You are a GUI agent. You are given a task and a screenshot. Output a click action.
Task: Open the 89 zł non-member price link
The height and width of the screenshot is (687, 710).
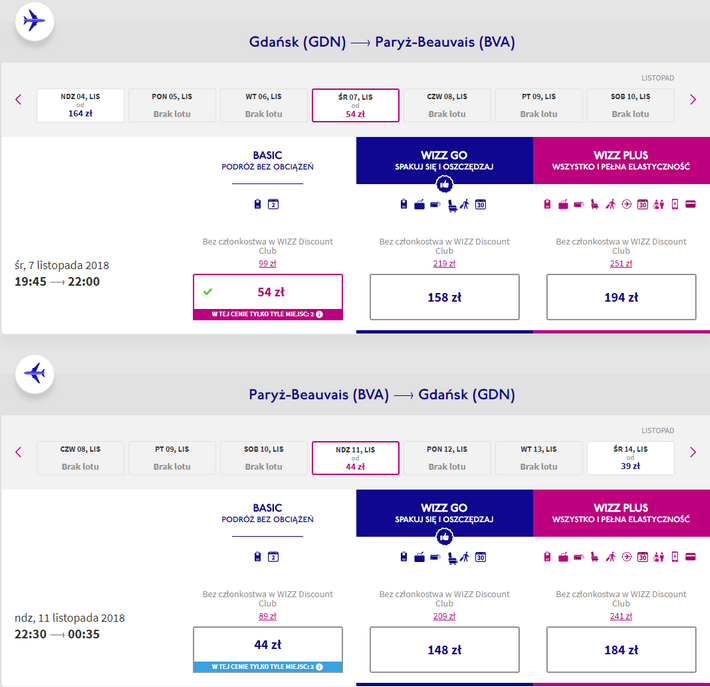(x=268, y=616)
